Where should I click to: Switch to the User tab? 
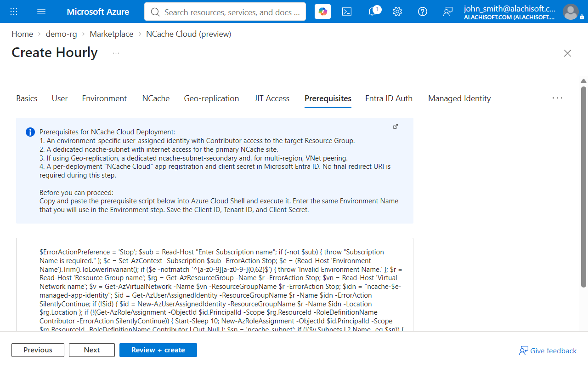[60, 98]
